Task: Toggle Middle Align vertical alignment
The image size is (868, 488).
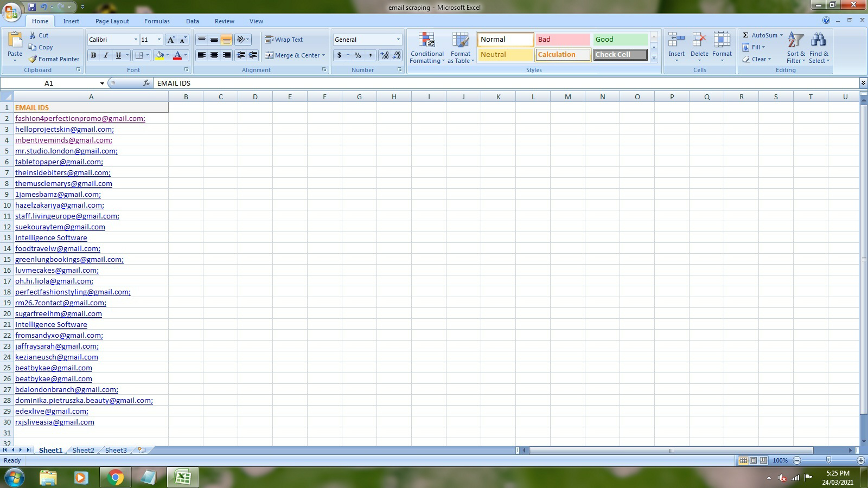Action: [x=214, y=40]
